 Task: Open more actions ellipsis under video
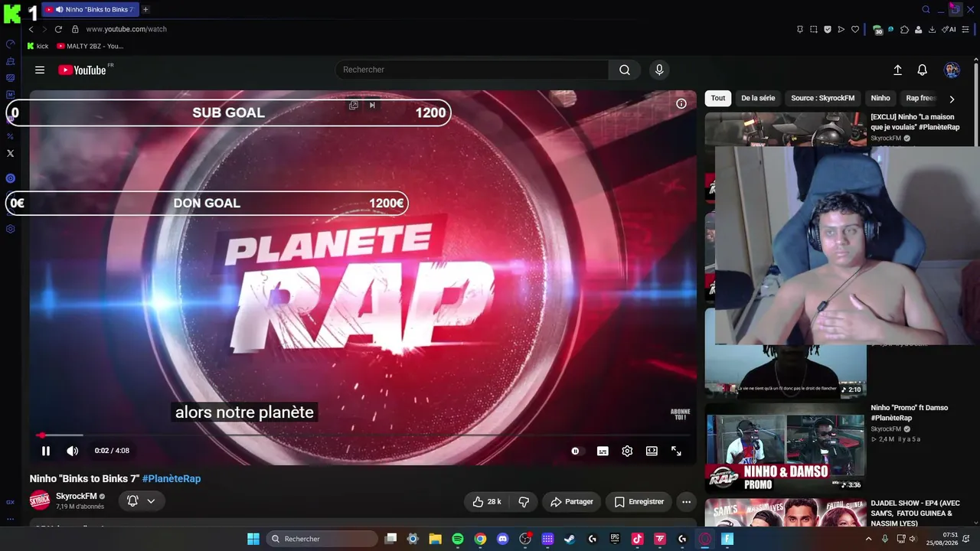(686, 501)
